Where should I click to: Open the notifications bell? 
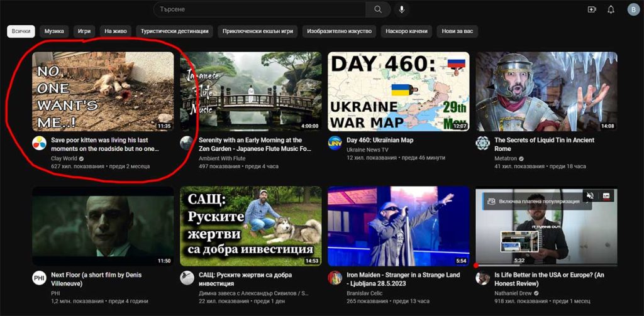click(611, 9)
